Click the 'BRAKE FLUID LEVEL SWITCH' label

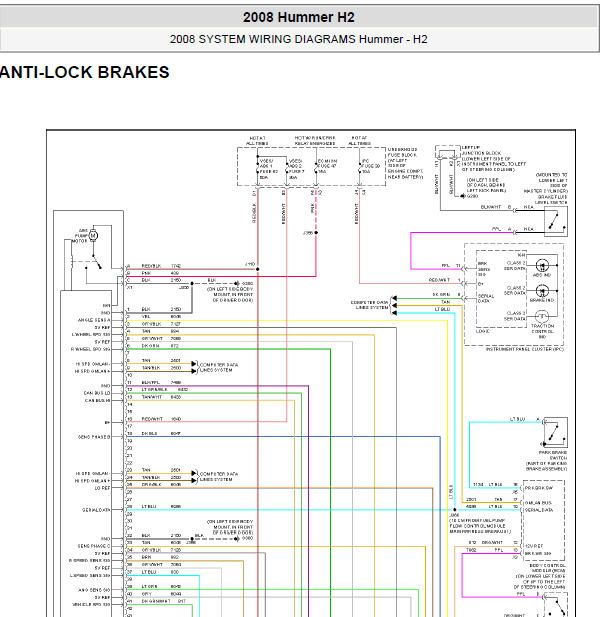(552, 200)
